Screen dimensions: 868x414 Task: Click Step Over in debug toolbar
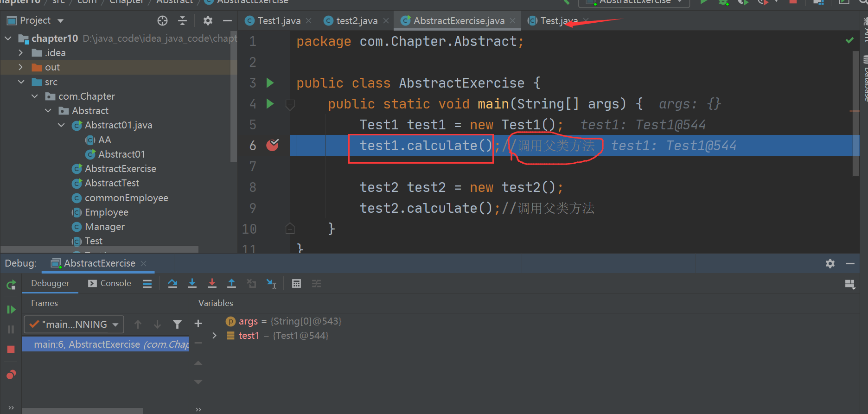coord(172,284)
